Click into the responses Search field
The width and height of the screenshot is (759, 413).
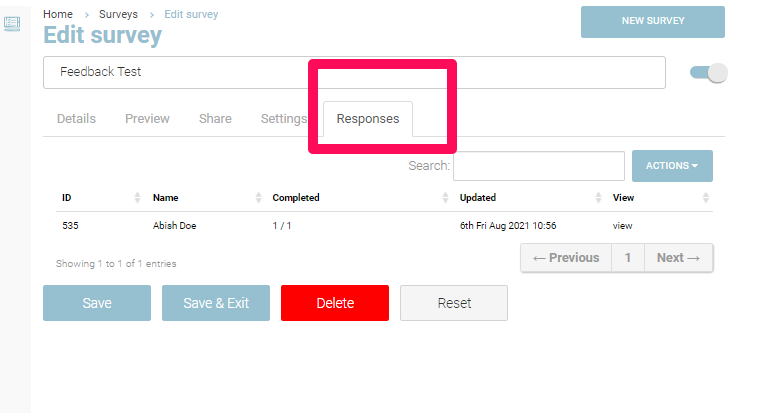point(538,166)
